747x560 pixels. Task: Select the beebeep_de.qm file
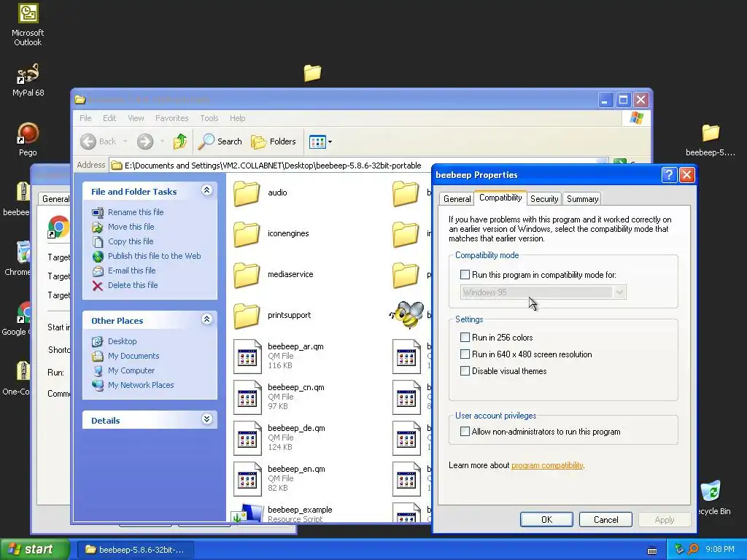[279, 438]
